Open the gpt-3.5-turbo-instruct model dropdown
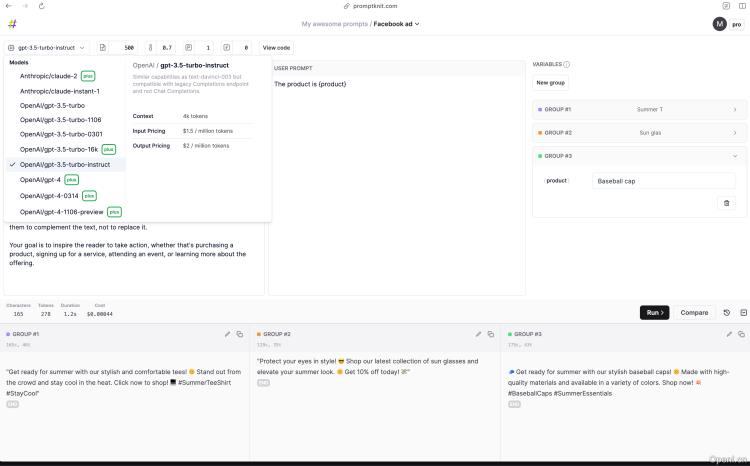Viewport: 750px width, 466px height. (x=46, y=47)
